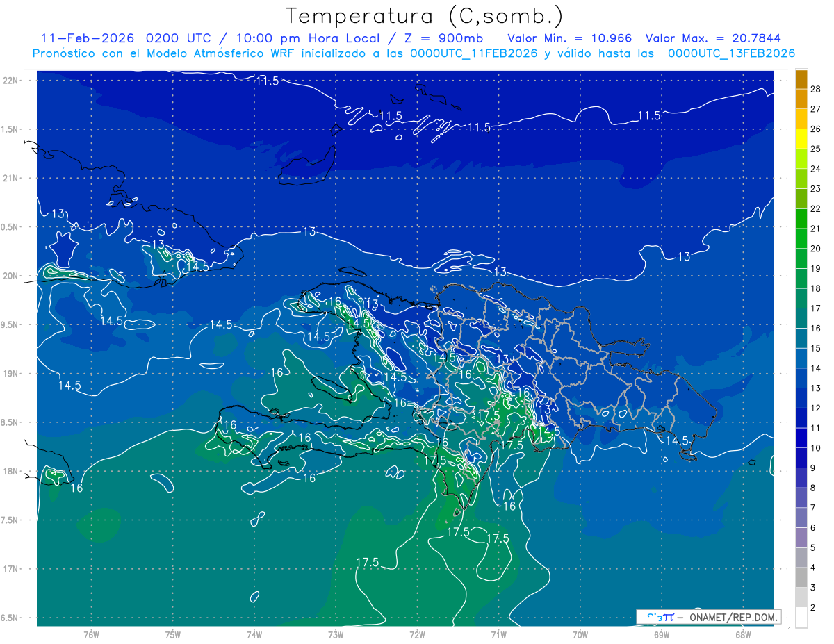Click the legend value 8
Image resolution: width=834 pixels, height=644 pixels.
click(x=814, y=488)
